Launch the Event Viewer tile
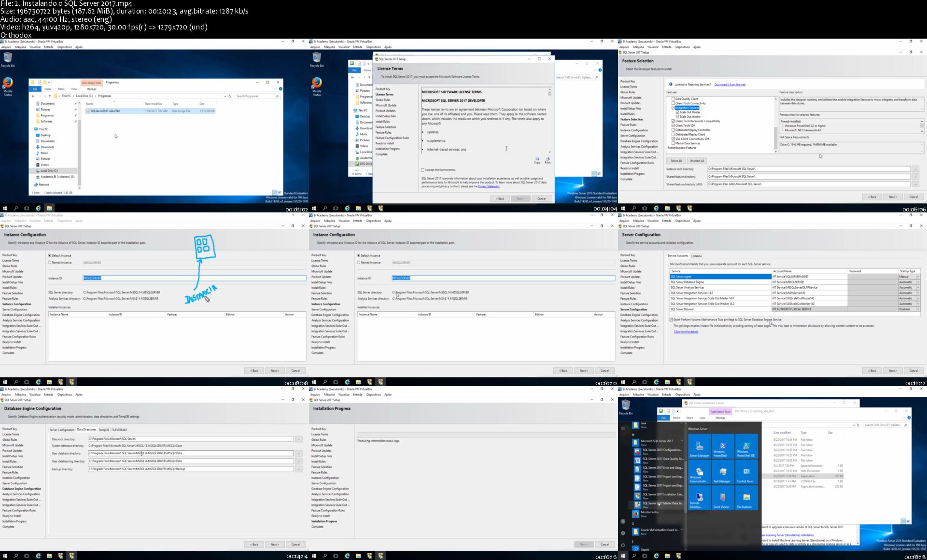This screenshot has height=560, width=927. pyautogui.click(x=723, y=498)
